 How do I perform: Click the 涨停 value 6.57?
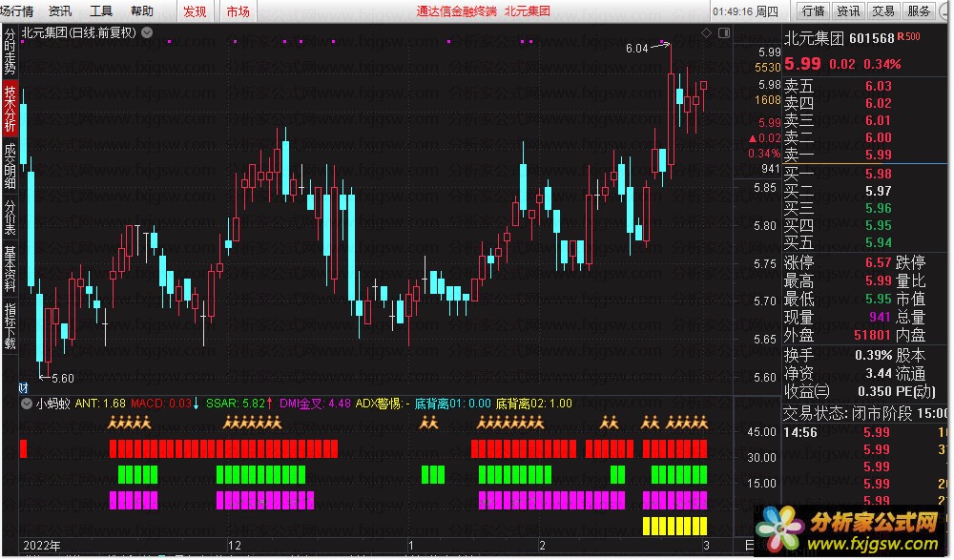point(878,263)
